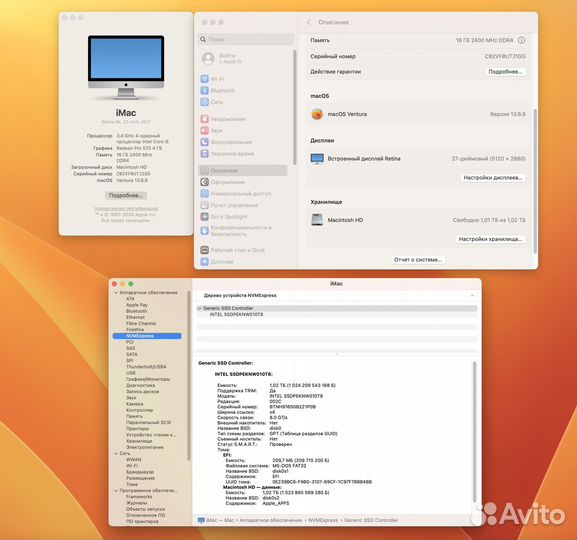Click the iMac picture in About window
The width and height of the screenshot is (577, 540).
(126, 67)
